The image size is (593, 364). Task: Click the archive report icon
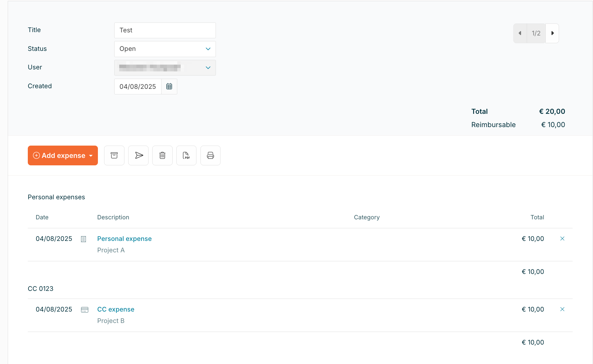pyautogui.click(x=114, y=155)
